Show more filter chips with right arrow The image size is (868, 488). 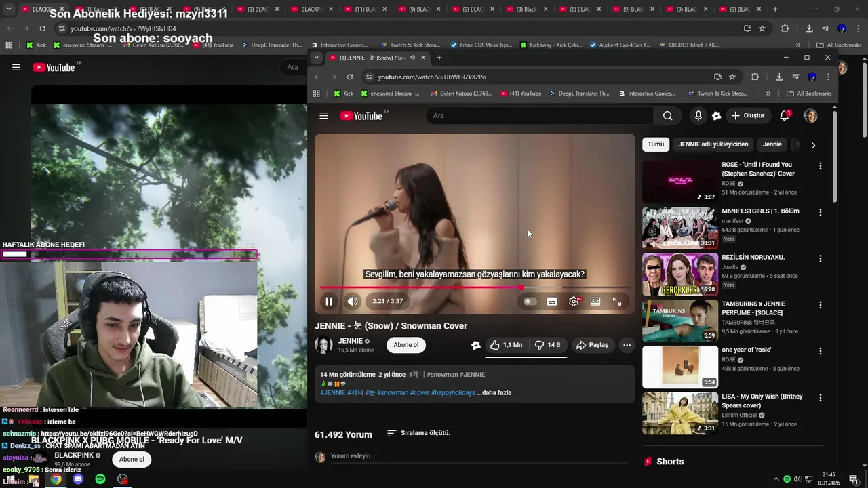click(813, 145)
